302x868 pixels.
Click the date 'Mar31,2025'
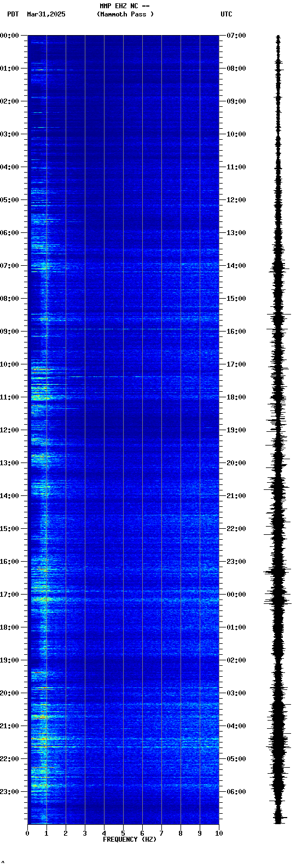tap(46, 14)
